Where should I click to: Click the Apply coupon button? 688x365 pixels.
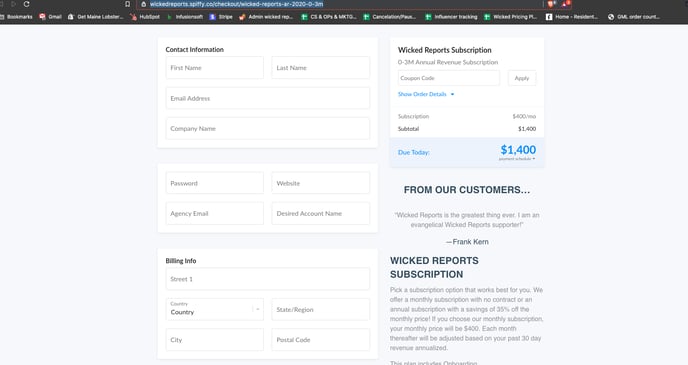pos(522,78)
